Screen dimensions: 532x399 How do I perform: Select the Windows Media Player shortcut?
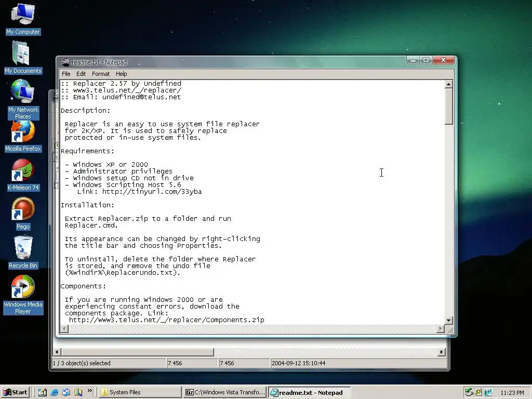pos(23,295)
